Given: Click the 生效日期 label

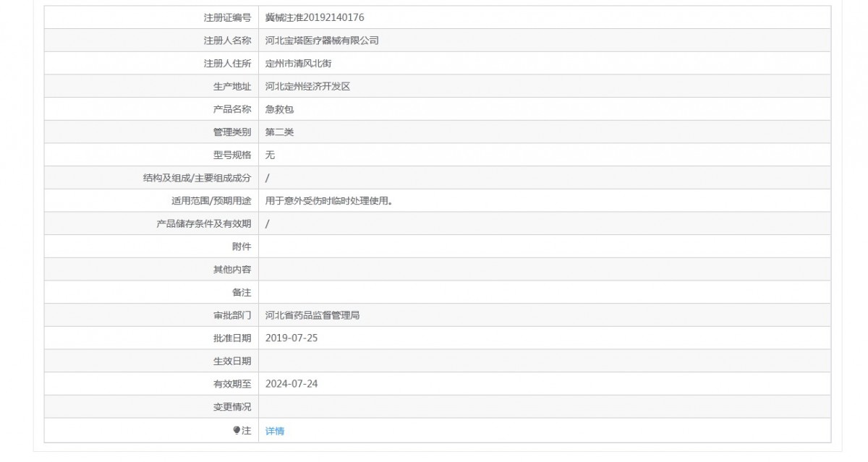Looking at the screenshot, I should [x=232, y=361].
